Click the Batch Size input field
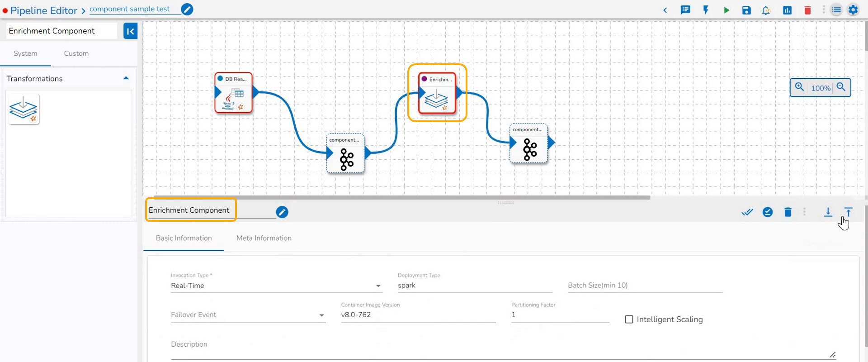 (645, 286)
